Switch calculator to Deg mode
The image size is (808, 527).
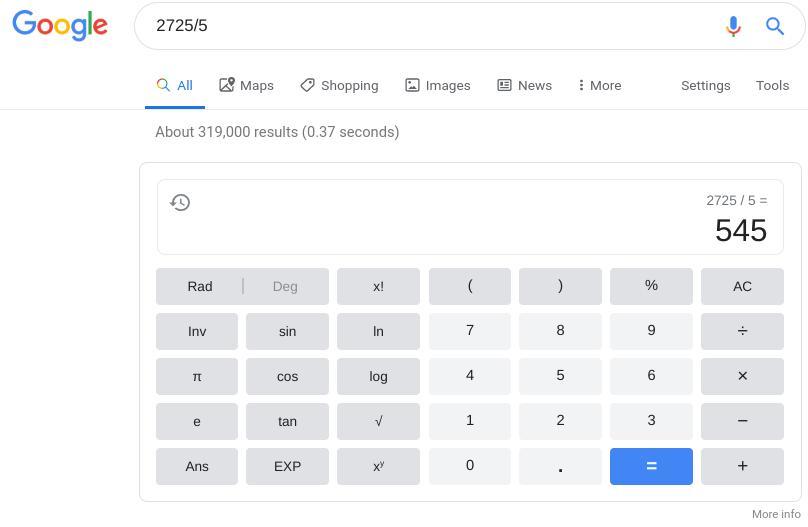(285, 286)
